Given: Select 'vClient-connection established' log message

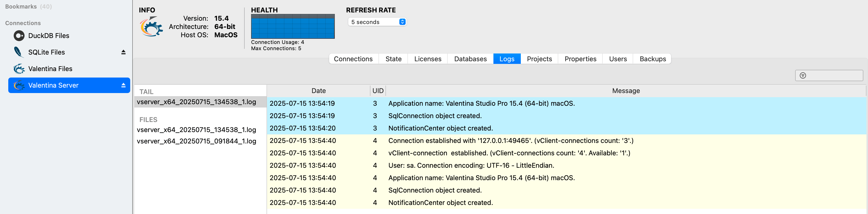Looking at the screenshot, I should pos(509,153).
